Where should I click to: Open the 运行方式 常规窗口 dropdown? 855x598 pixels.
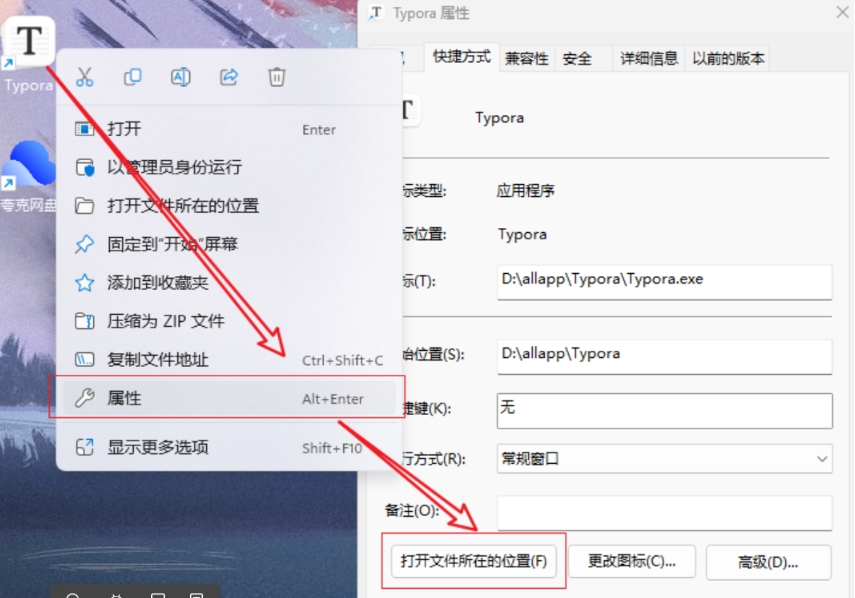point(664,459)
